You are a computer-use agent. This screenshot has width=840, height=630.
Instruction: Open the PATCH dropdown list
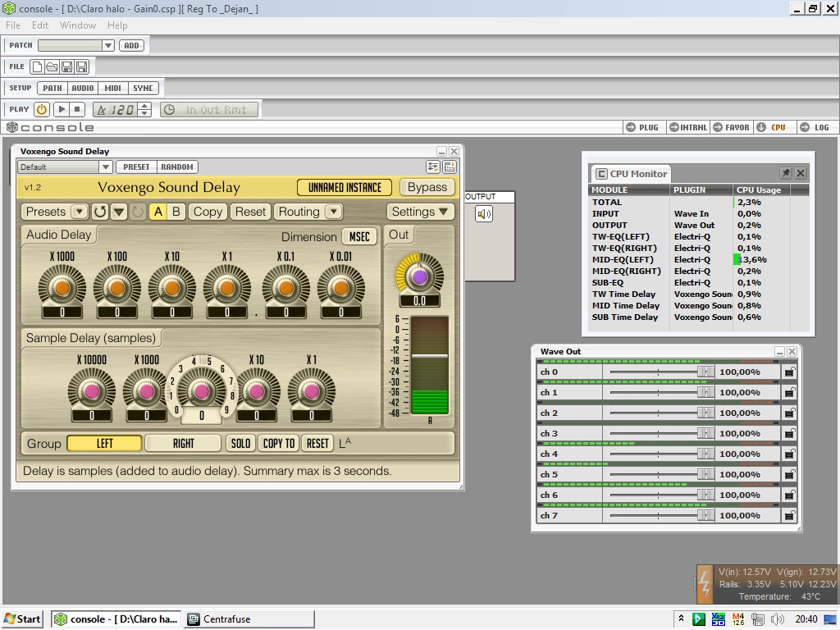click(108, 46)
